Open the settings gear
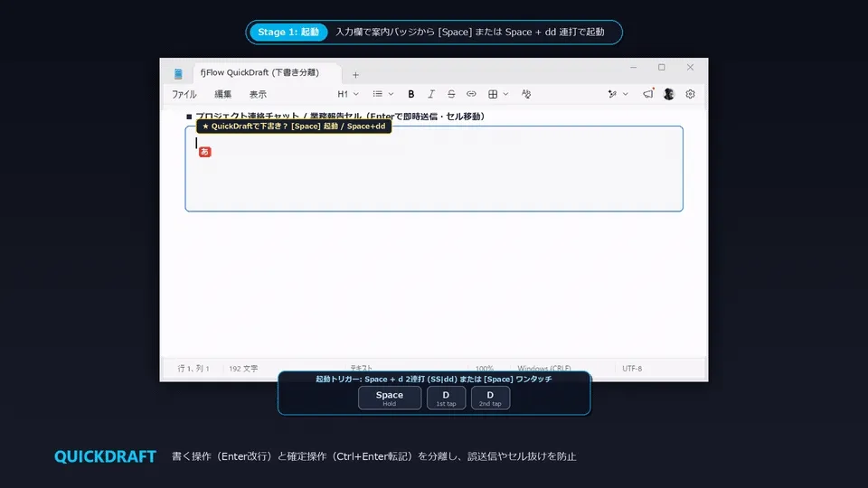 (690, 94)
